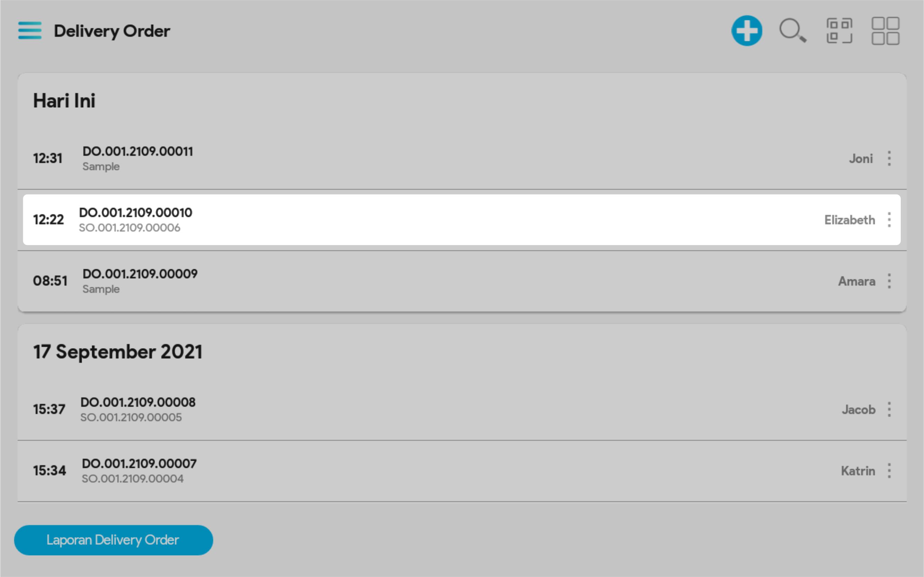
Task: Click sales order reference SO.001.2109.00005
Action: click(x=131, y=417)
